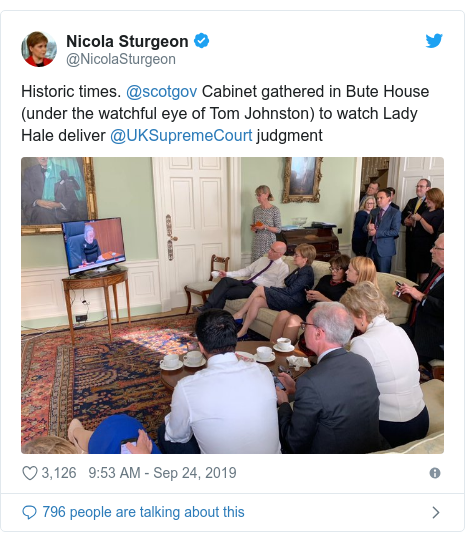Click the television screen in the photo
Image resolution: width=465 pixels, height=542 pixels.
94,245
